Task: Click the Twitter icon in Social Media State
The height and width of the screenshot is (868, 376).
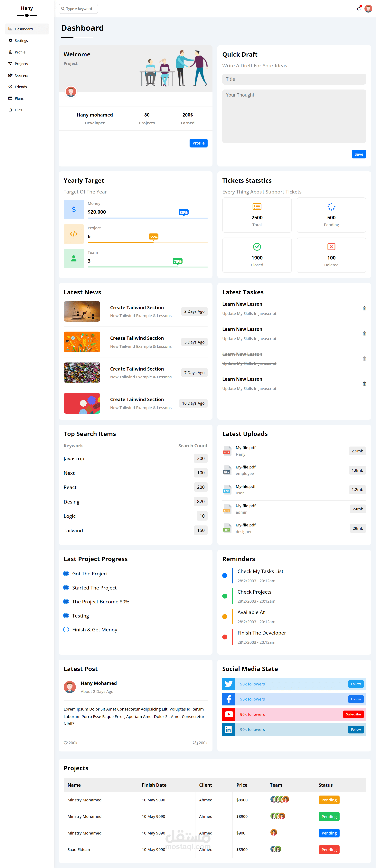Action: click(228, 684)
